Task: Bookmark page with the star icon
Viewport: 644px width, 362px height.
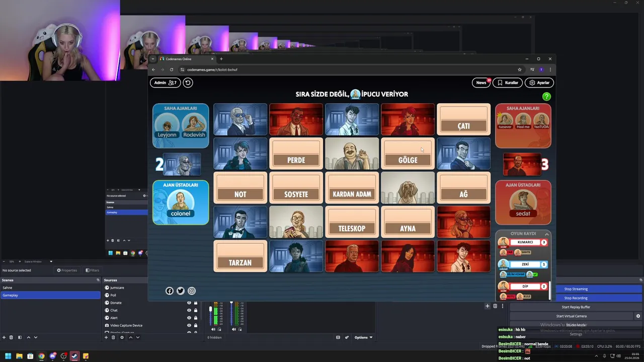Action: pyautogui.click(x=520, y=69)
